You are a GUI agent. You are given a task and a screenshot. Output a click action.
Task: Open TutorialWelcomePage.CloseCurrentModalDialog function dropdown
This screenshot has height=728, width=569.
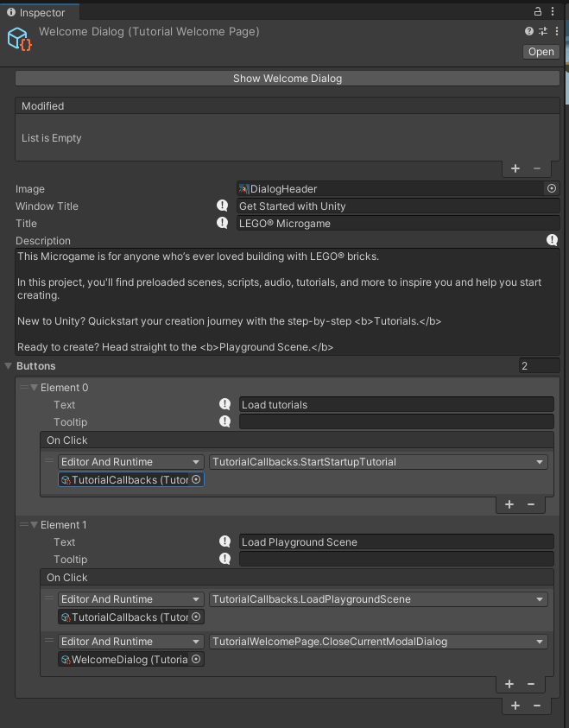[x=378, y=642]
